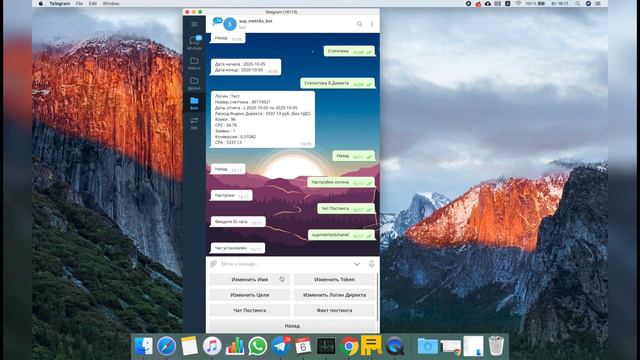Viewport: 640px width, 360px height.
Task: Open the Trash in the Dock
Action: pyautogui.click(x=496, y=346)
